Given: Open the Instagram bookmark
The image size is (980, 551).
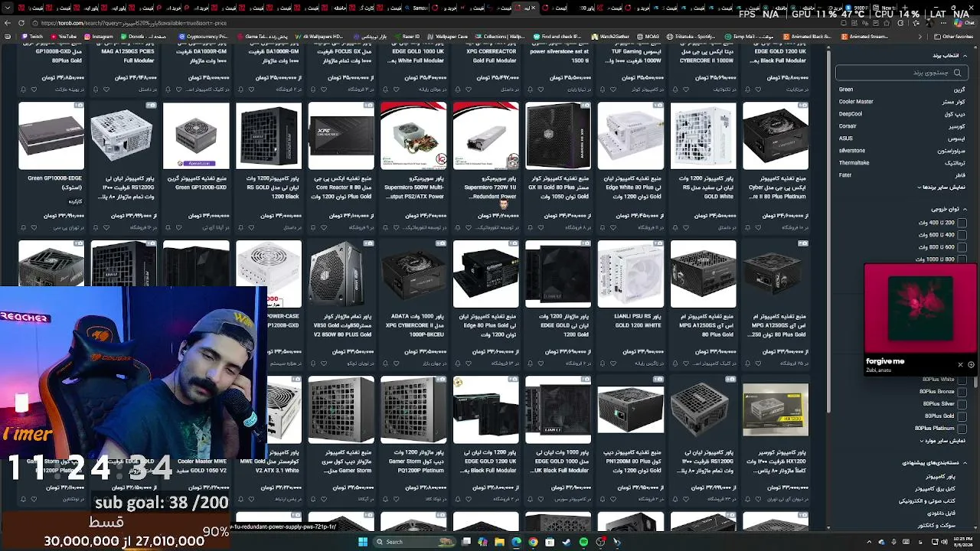Looking at the screenshot, I should coord(98,37).
